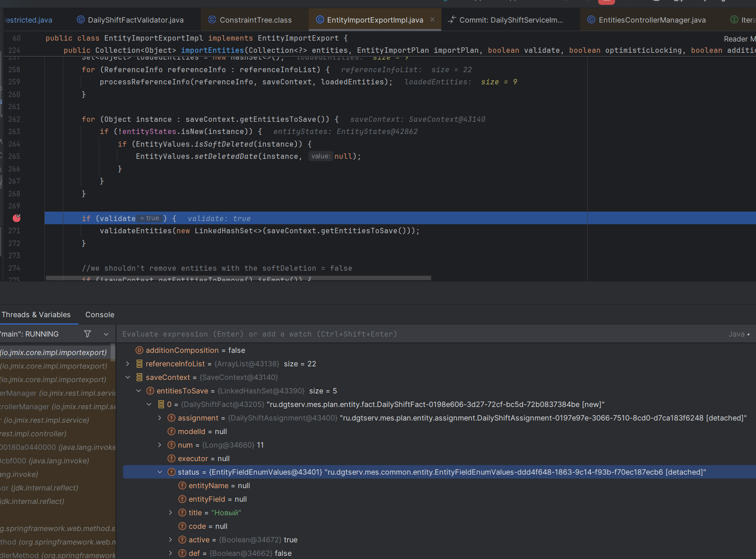756x559 pixels.
Task: Click element 0 list entry icon
Action: click(x=161, y=404)
